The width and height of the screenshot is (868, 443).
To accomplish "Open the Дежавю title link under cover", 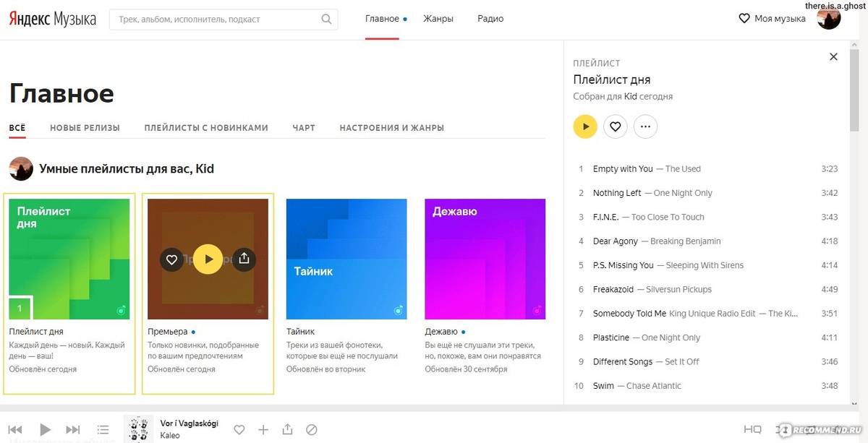I will (x=441, y=332).
